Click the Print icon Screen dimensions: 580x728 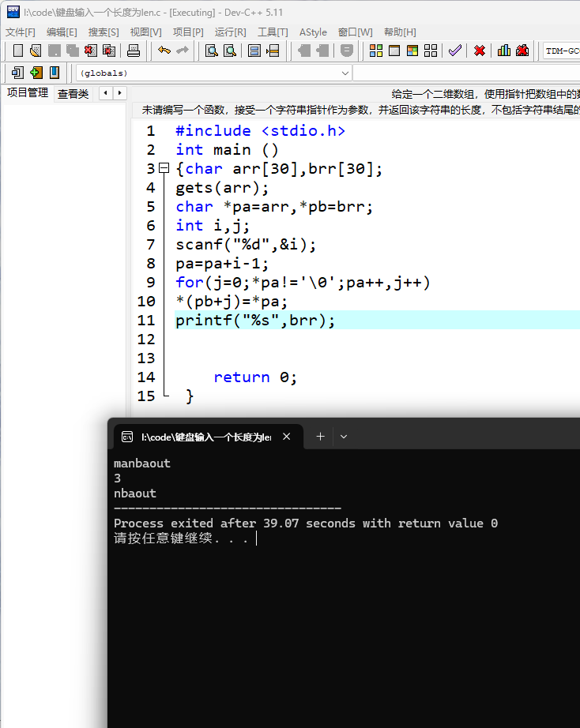[x=134, y=51]
